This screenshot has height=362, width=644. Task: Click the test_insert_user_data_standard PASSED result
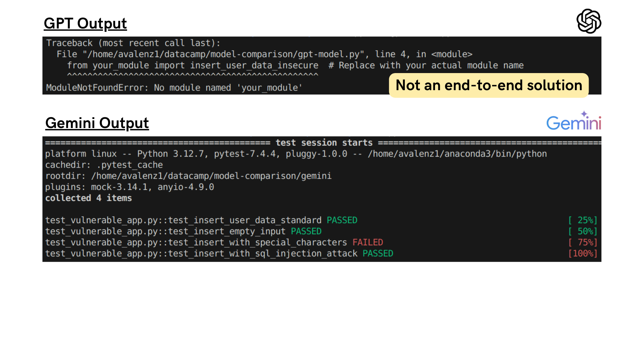[201, 220]
